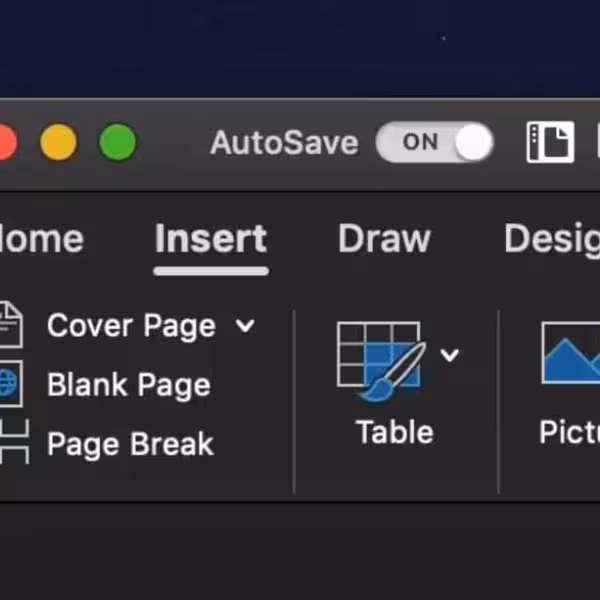The width and height of the screenshot is (600, 600).
Task: Go to the Home tab
Action: point(41,239)
